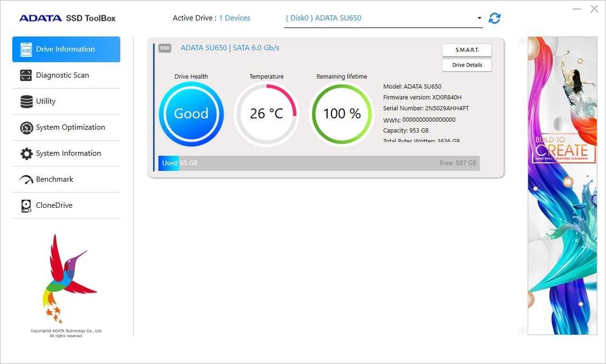Go to the Utility section
This screenshot has height=364, width=606.
66,101
